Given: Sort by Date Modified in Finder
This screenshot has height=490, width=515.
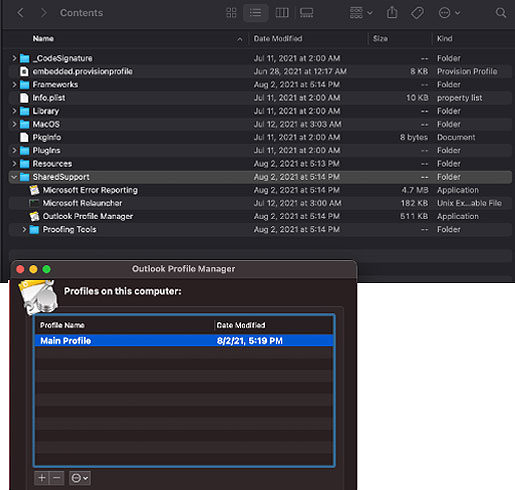Looking at the screenshot, I should pos(278,39).
